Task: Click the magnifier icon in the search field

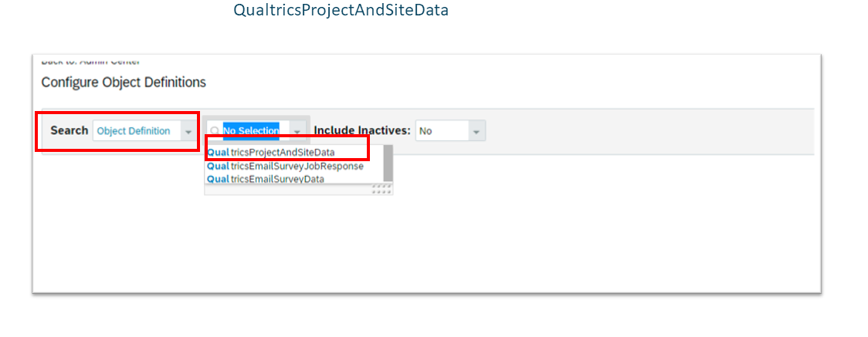Action: pyautogui.click(x=215, y=131)
